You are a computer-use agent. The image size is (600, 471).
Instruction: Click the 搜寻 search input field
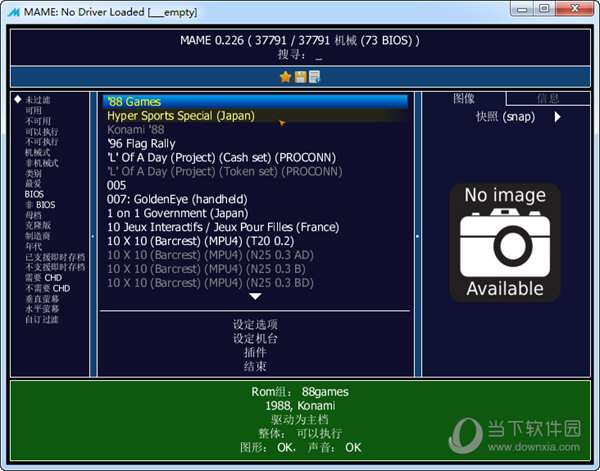318,57
